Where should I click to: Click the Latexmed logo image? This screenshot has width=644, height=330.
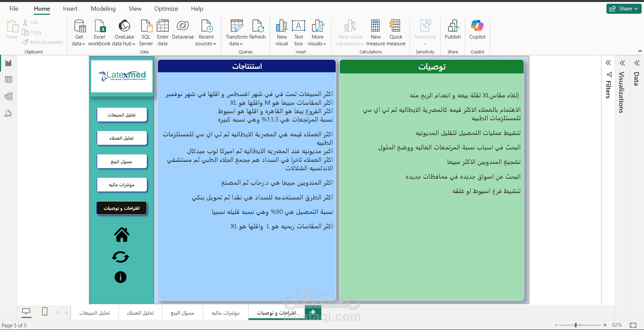[122, 76]
